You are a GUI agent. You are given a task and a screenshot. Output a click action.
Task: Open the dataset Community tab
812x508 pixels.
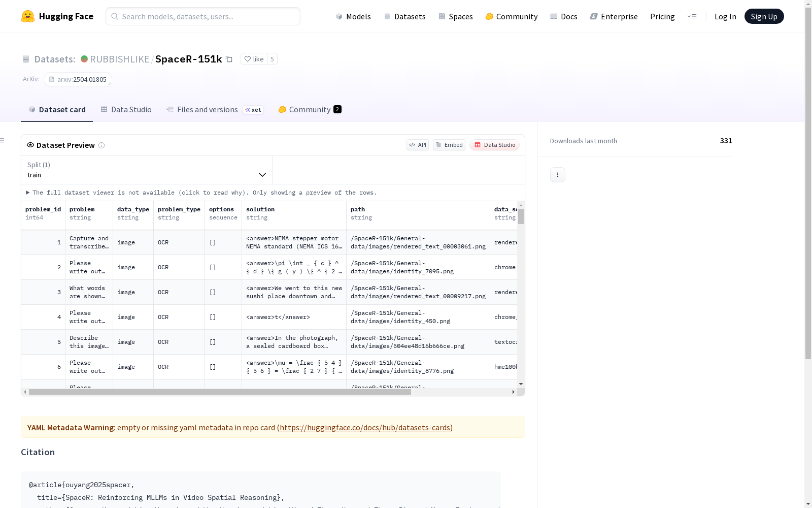click(310, 110)
